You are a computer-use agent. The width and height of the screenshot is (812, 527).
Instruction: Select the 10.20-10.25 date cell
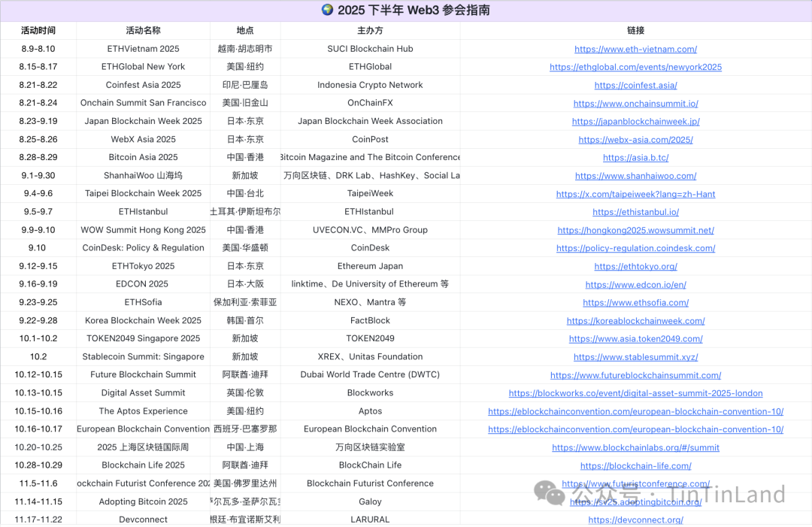[38, 447]
